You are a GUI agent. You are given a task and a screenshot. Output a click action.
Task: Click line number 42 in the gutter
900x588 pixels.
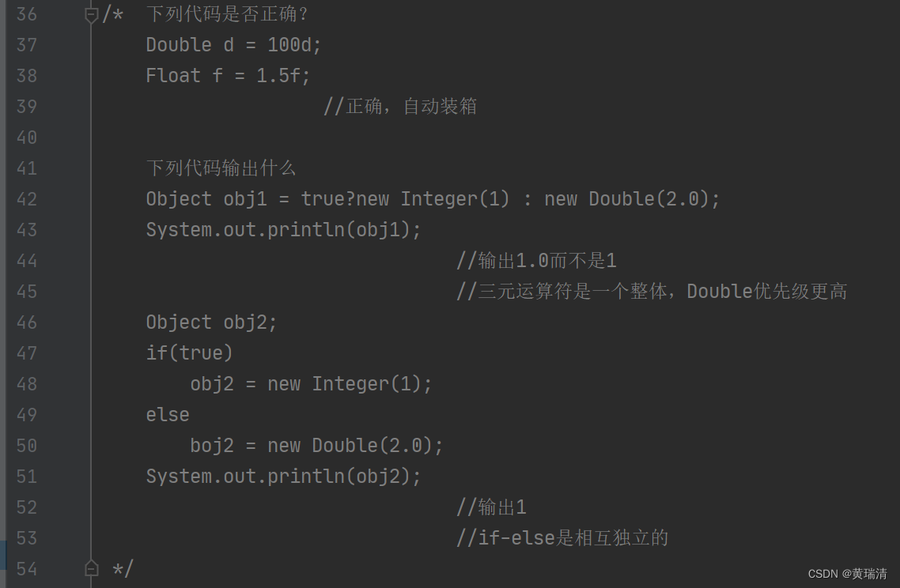[x=26, y=199]
